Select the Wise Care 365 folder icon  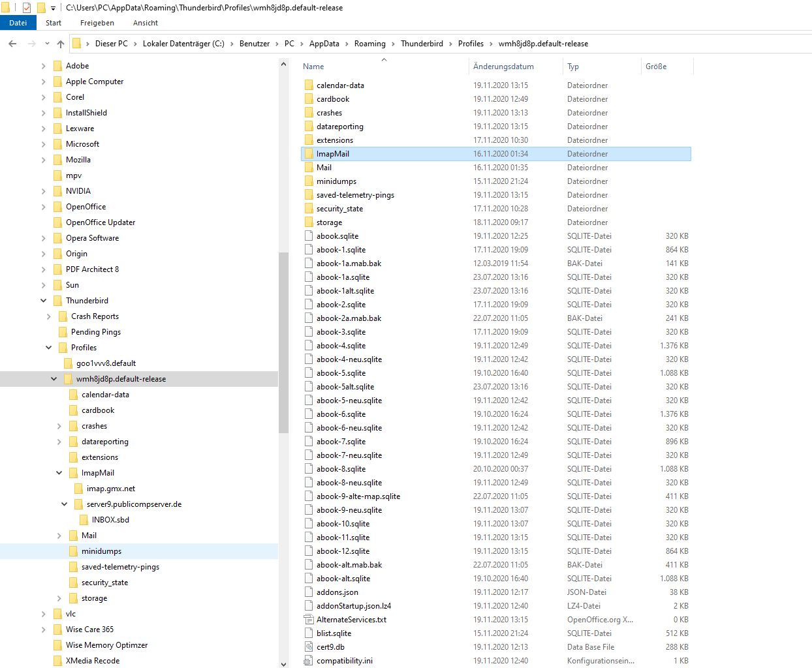[57, 630]
